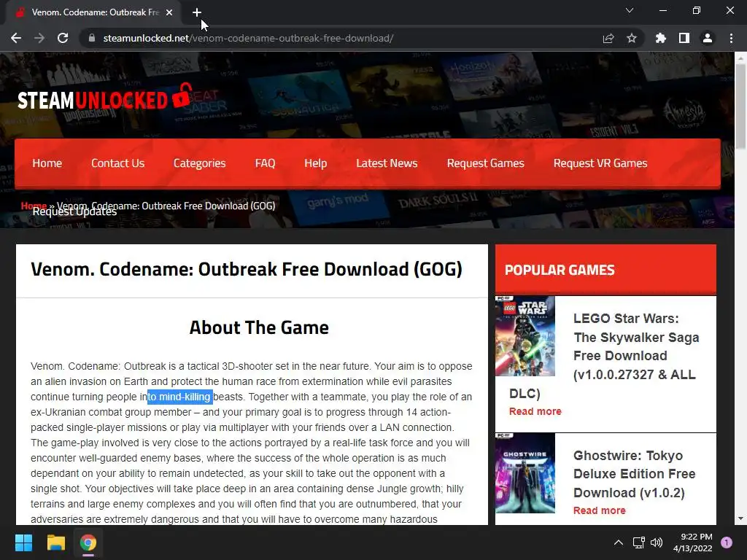747x560 pixels.
Task: Go back with the browser back arrow
Action: pos(16,38)
